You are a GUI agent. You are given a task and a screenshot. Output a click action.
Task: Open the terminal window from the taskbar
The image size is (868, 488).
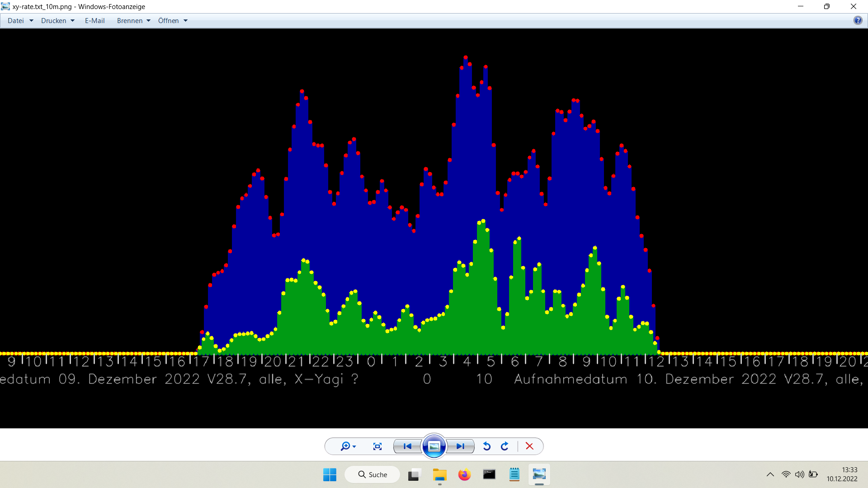(489, 475)
